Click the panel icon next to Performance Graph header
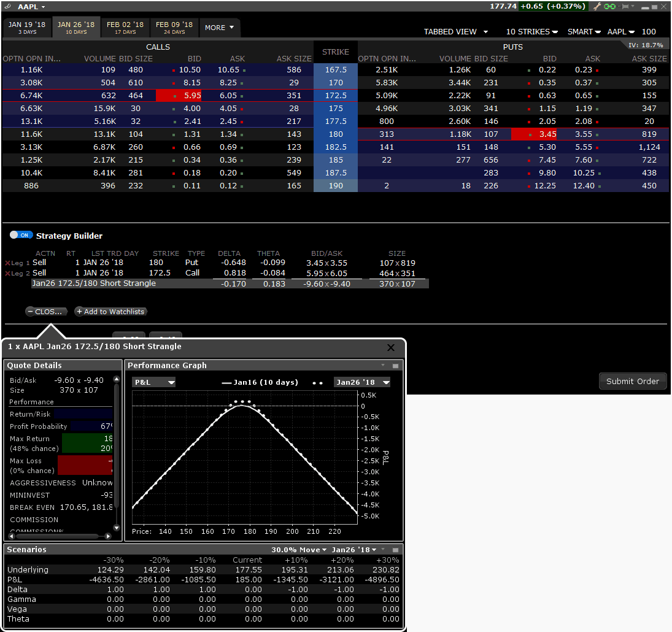The height and width of the screenshot is (632, 672). point(396,365)
